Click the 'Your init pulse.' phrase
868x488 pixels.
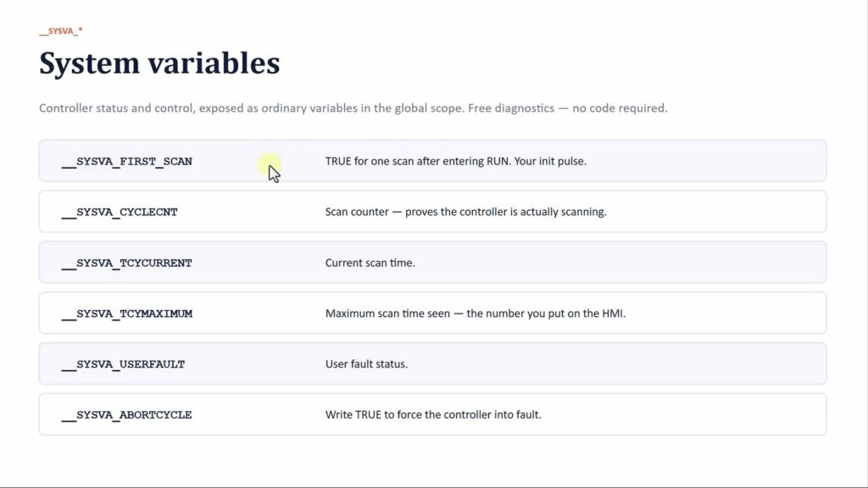550,161
